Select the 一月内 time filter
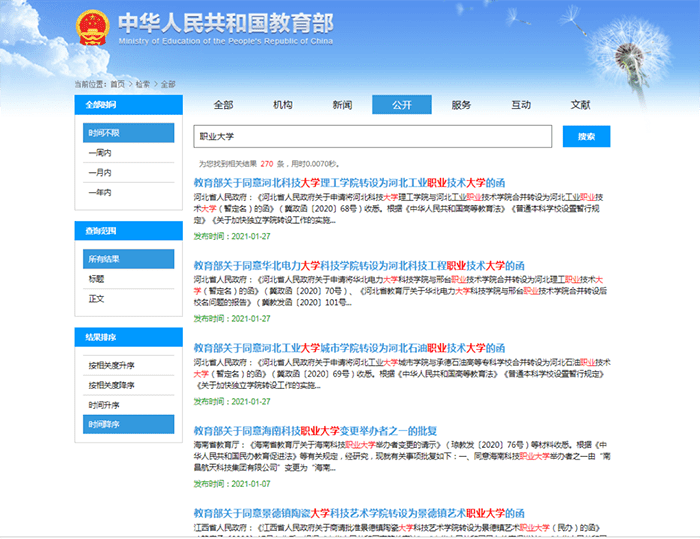Viewport: 700px width, 539px height. click(x=100, y=172)
